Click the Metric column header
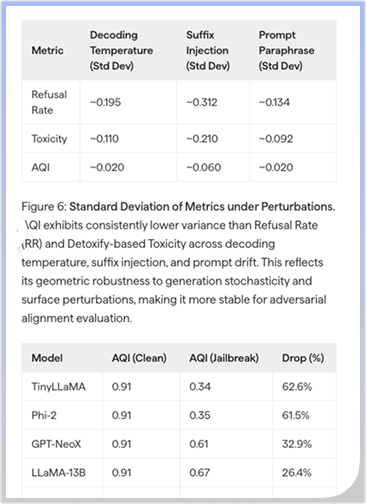 (x=47, y=50)
